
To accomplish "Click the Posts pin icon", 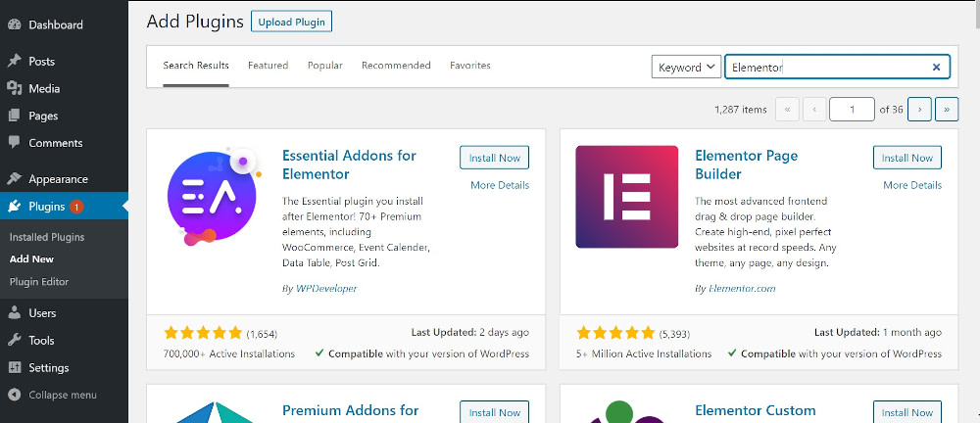I will (x=14, y=61).
